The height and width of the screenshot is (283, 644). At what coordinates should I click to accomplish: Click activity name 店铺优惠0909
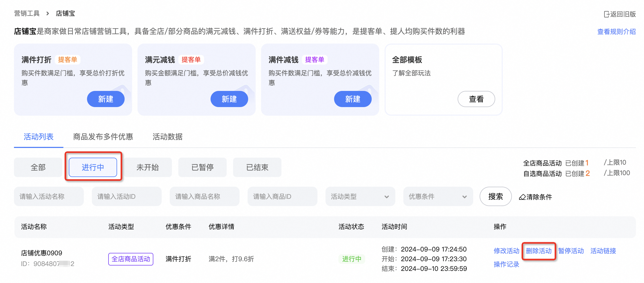click(x=42, y=253)
